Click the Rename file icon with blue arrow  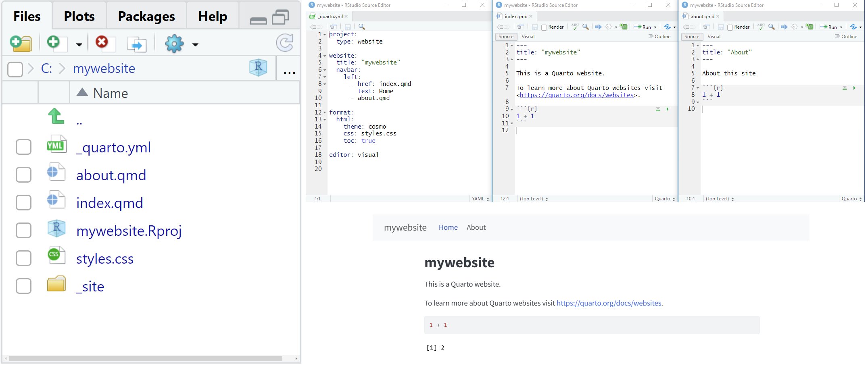click(136, 44)
